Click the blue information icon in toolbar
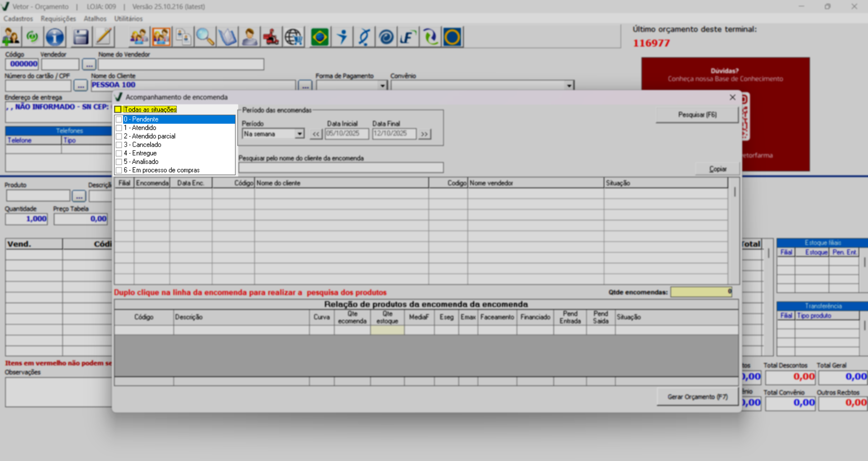 pos(55,37)
